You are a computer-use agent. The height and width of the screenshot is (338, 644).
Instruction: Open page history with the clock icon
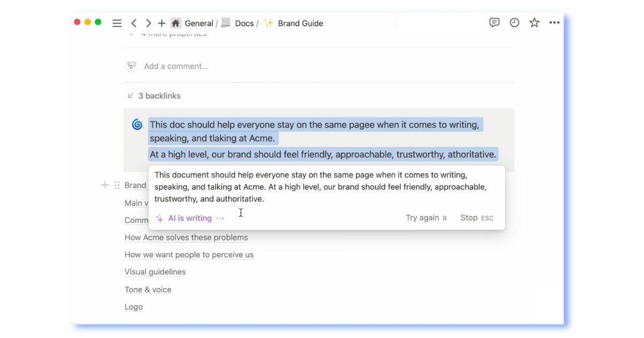(x=514, y=23)
